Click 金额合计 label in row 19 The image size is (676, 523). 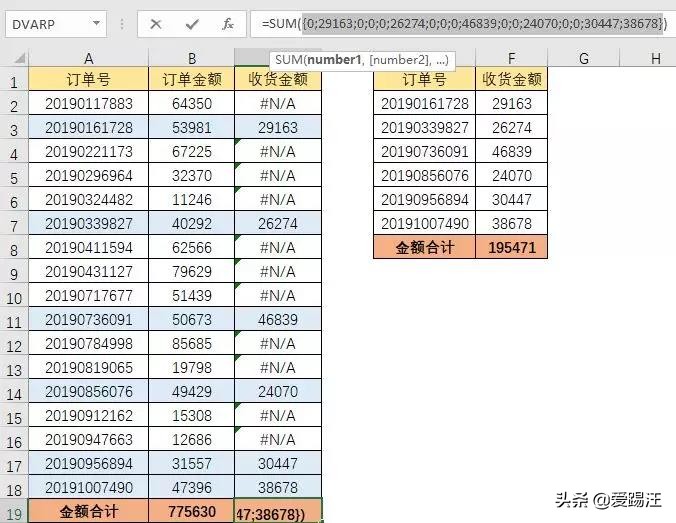(x=88, y=511)
